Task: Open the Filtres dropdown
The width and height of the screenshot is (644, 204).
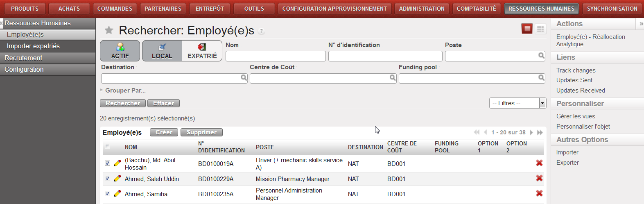Action: [x=517, y=103]
